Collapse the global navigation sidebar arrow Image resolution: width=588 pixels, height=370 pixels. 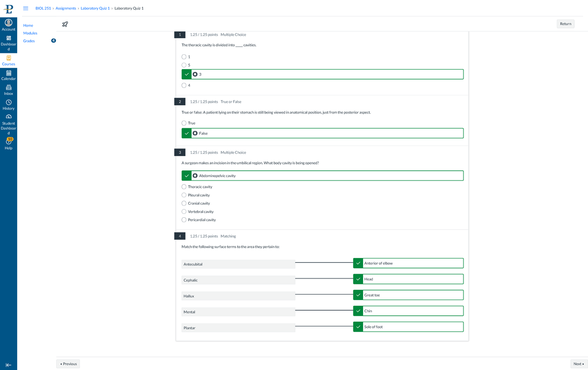[x=8, y=365]
